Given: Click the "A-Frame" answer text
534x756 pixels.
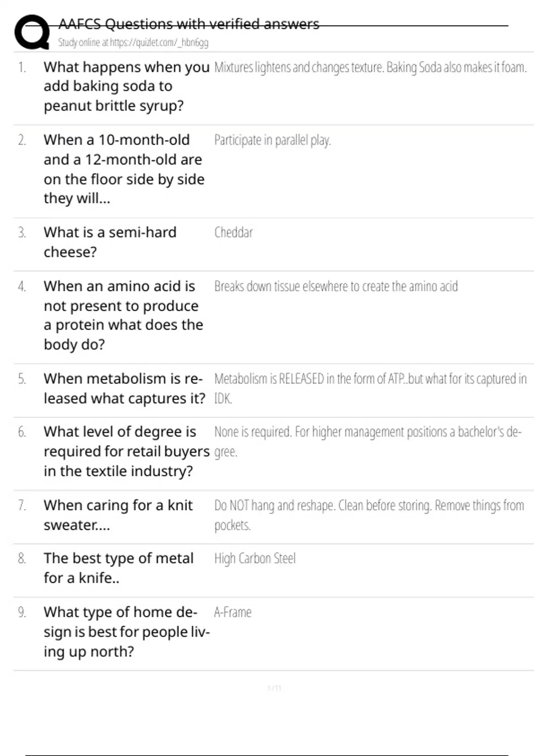Looking at the screenshot, I should pos(233,612).
